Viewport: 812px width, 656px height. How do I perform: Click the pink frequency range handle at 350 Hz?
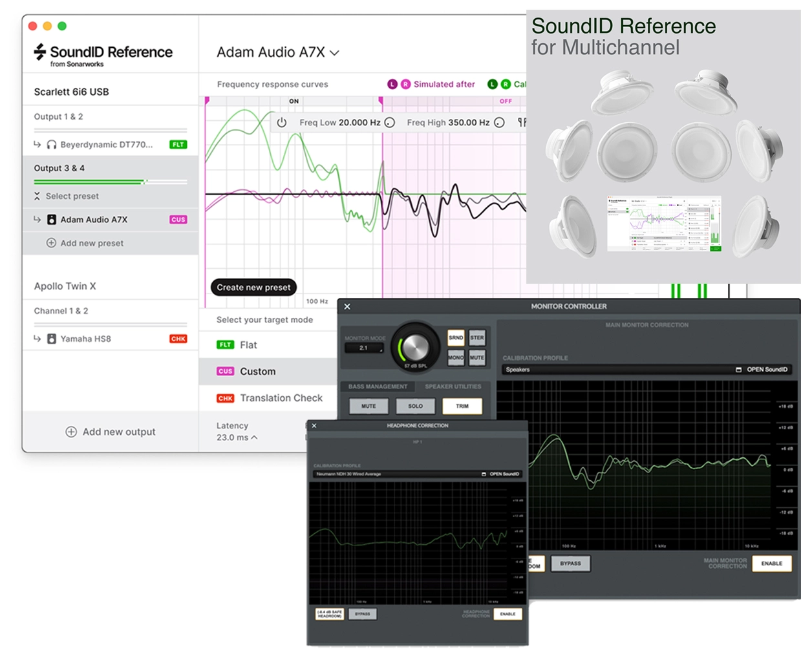(381, 100)
